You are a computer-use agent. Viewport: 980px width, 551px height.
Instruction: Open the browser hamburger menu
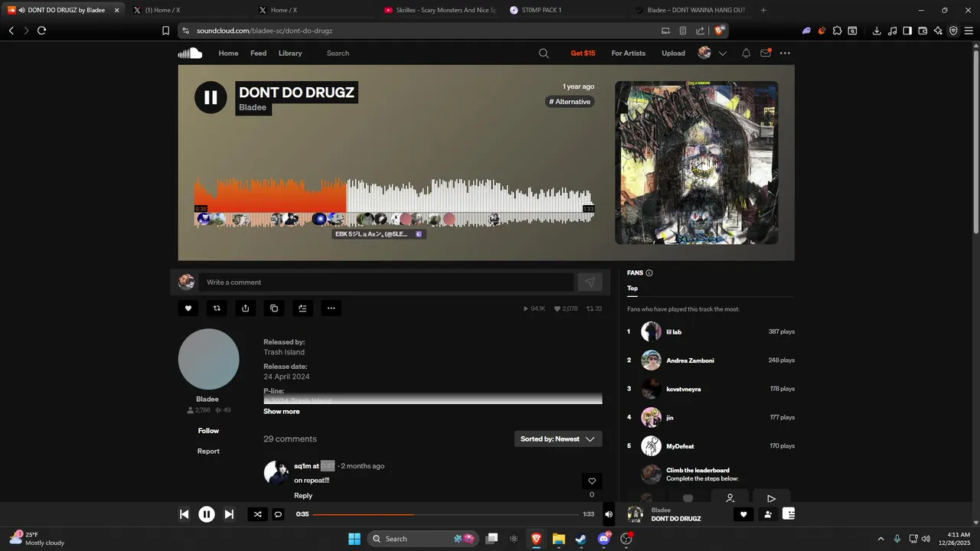coord(969,31)
